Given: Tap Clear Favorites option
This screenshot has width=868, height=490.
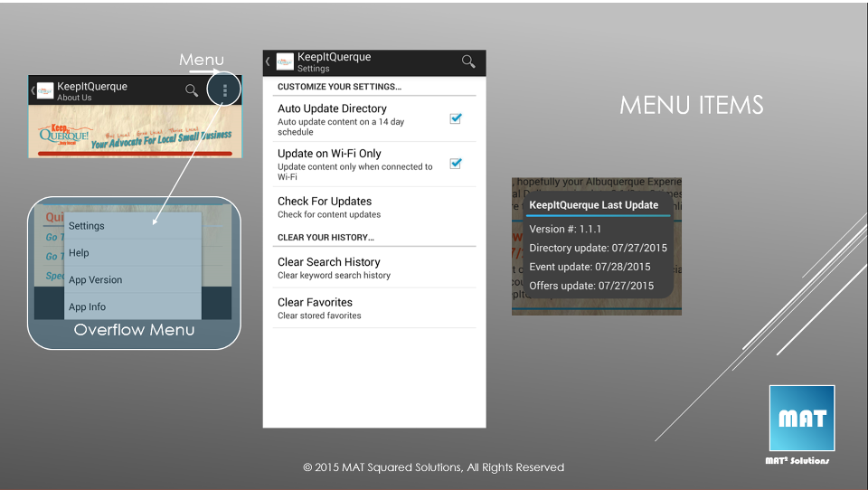Looking at the screenshot, I should (374, 308).
